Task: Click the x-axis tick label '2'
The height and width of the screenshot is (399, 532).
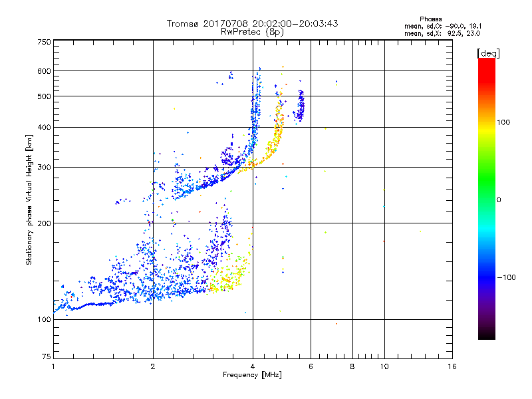Action: [153, 366]
